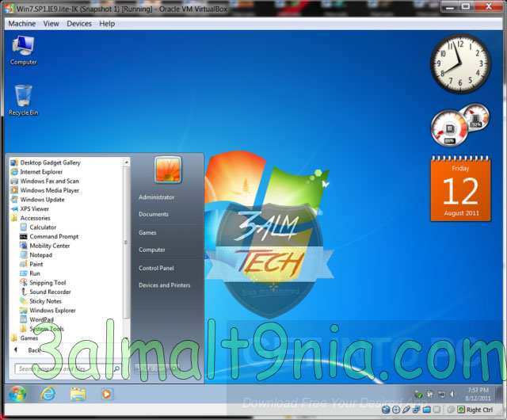This screenshot has width=507, height=420.
Task: Click the VirtualBox hard disk activity indicator
Action: (386, 410)
